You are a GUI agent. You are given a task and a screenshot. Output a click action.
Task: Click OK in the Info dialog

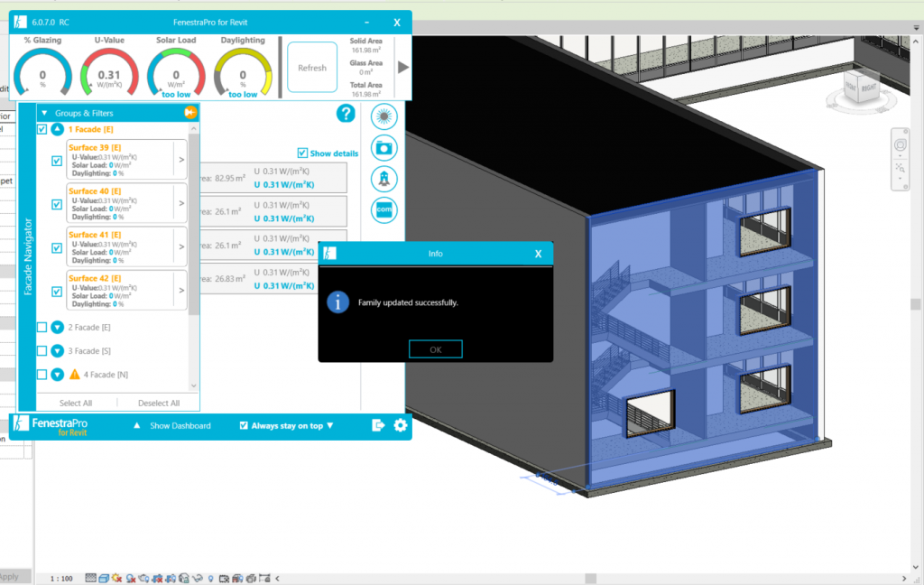[x=436, y=349]
